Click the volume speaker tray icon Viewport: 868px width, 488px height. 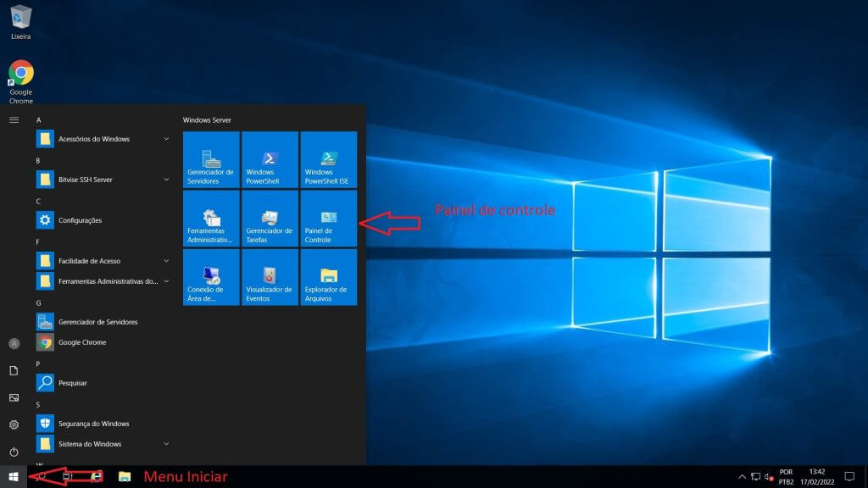tap(769, 476)
